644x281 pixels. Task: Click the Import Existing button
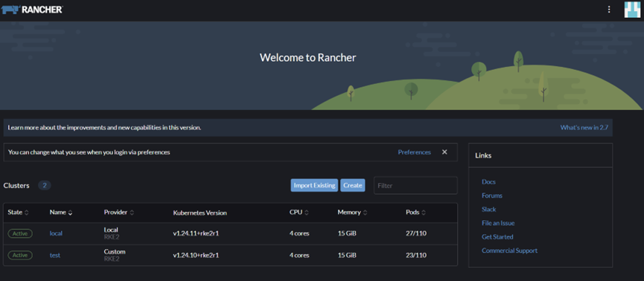pyautogui.click(x=315, y=185)
